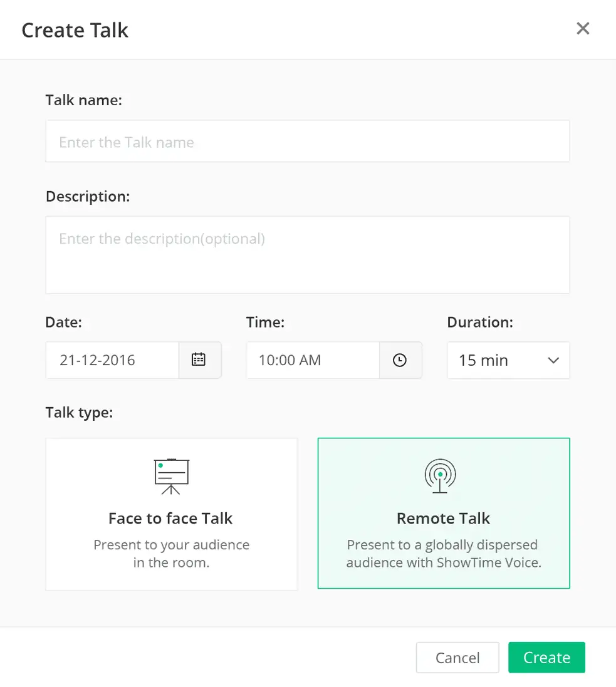Open the calendar date picker icon
Viewport: 616px width, 687px height.
coord(199,359)
